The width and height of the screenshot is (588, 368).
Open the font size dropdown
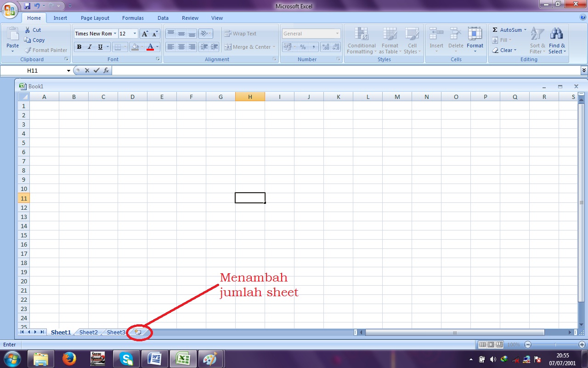(x=135, y=34)
